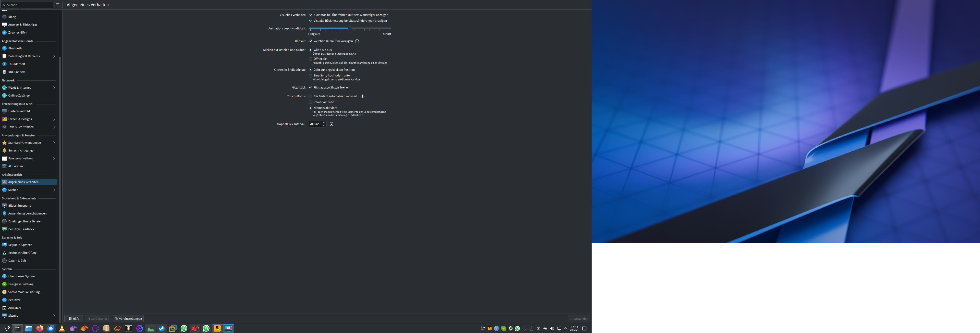980x333 pixels.
Task: Expand the Fensterverwaltung sidebar entry
Action: pyautogui.click(x=54, y=159)
